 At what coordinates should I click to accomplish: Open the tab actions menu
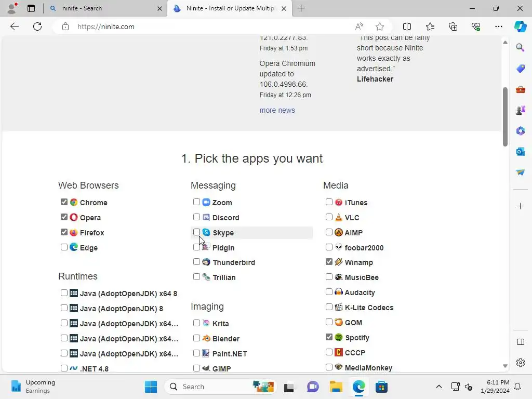31,8
